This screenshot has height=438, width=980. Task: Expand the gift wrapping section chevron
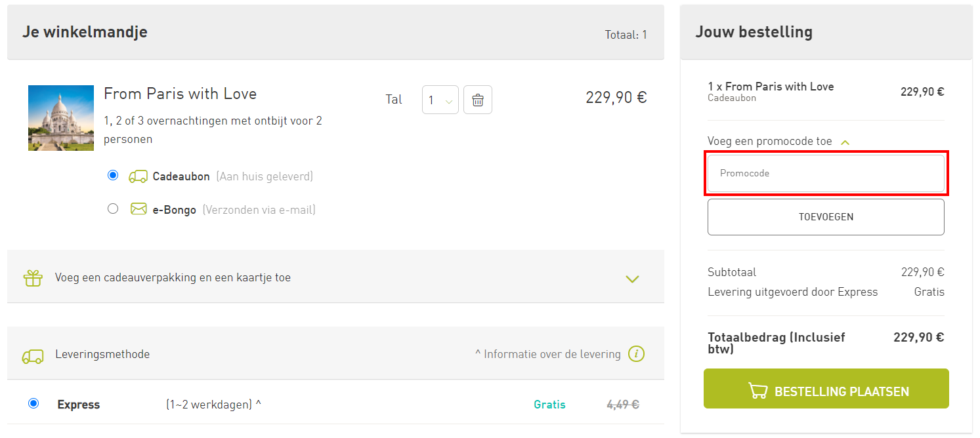(x=632, y=279)
